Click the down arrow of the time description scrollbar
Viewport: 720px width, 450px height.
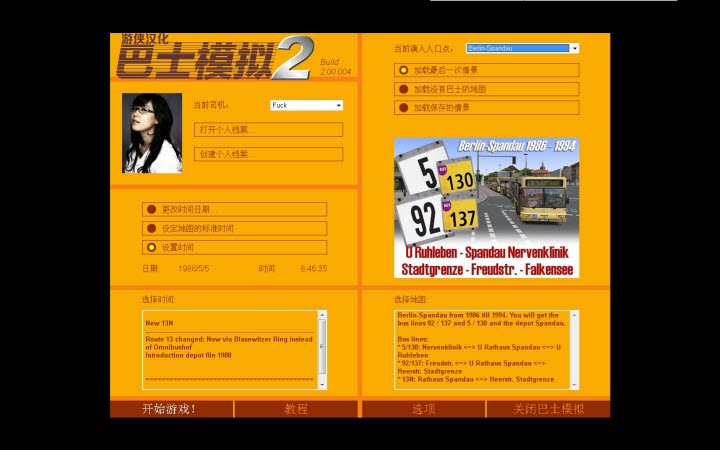pyautogui.click(x=322, y=385)
